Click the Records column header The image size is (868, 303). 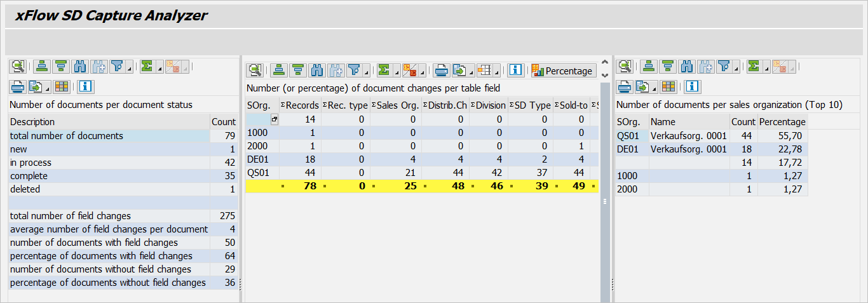coord(300,105)
